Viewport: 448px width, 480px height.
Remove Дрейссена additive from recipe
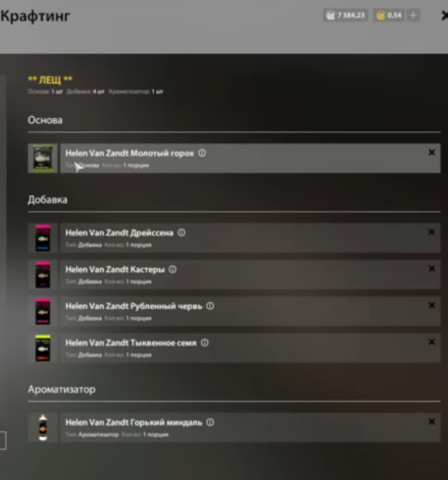[432, 232]
